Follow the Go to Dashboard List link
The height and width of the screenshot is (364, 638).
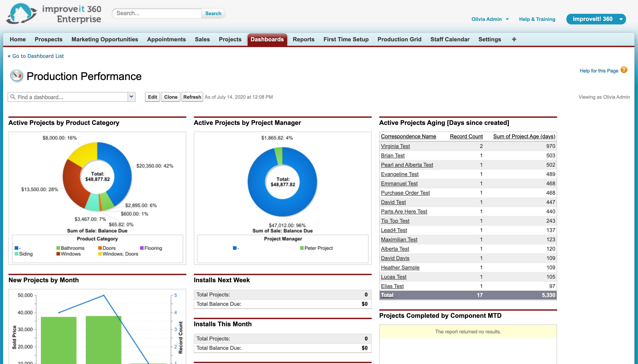(x=38, y=56)
